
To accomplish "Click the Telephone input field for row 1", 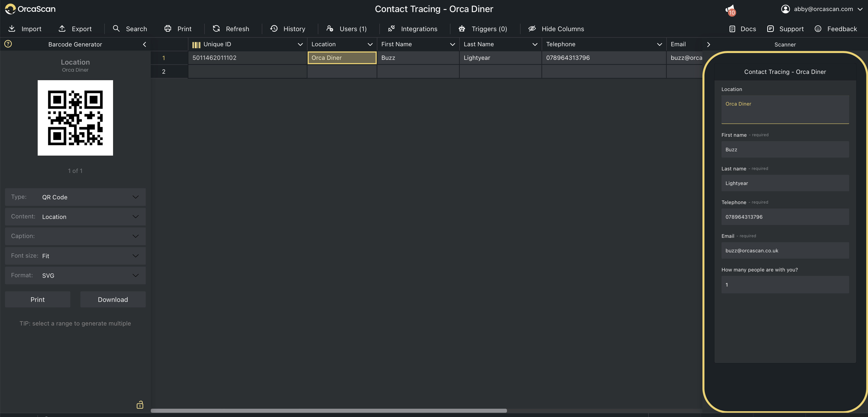I will 604,58.
